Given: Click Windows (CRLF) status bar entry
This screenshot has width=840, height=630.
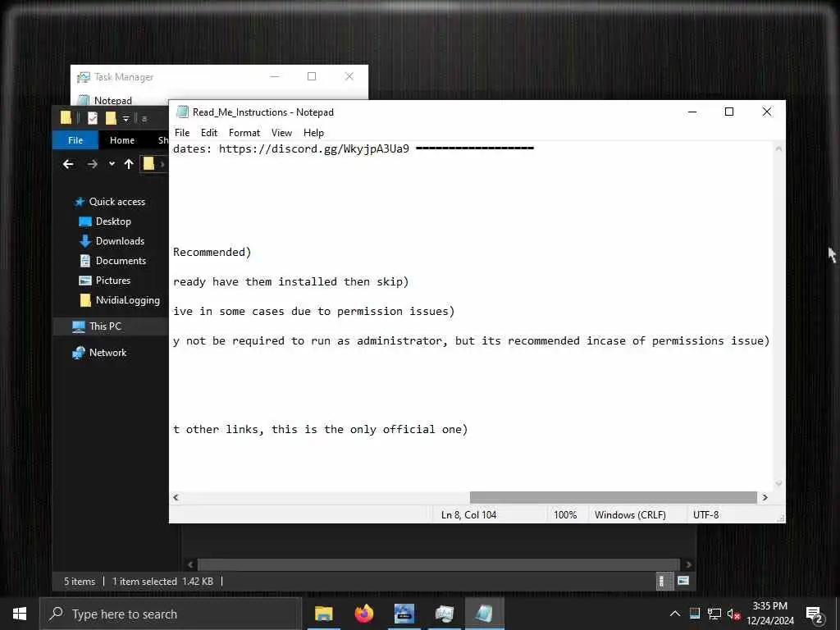Looking at the screenshot, I should click(630, 515).
